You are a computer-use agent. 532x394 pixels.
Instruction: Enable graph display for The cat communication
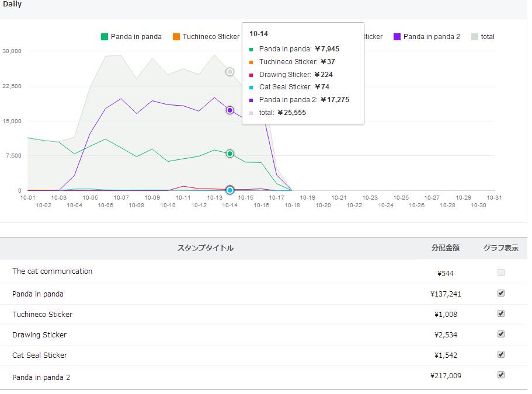pos(501,273)
